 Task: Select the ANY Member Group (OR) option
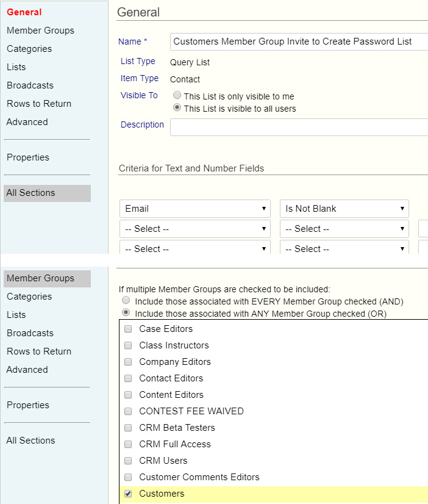126,313
